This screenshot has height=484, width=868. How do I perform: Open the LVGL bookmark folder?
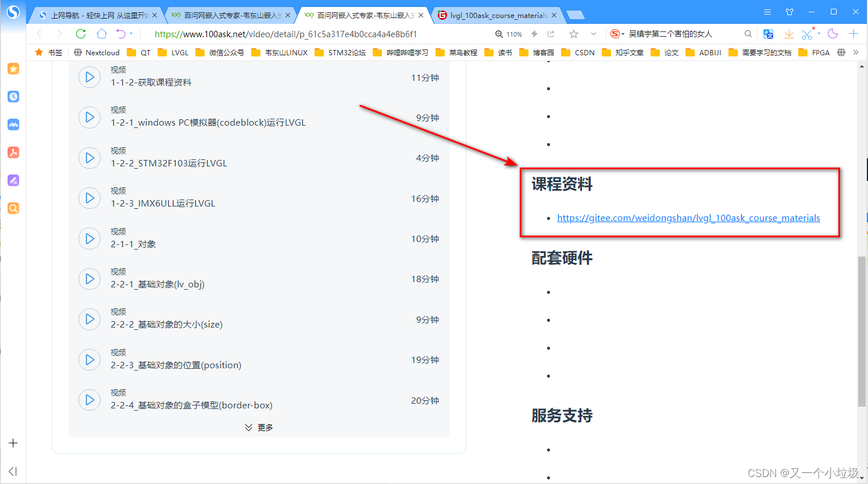click(173, 52)
